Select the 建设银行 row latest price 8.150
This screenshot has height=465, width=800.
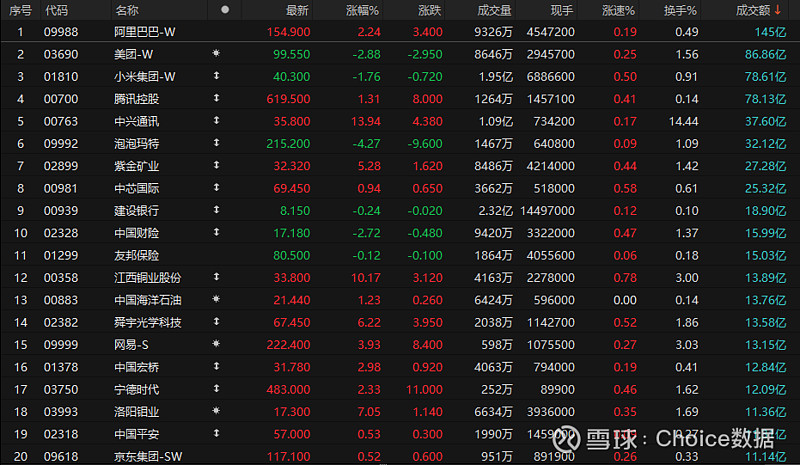point(294,210)
